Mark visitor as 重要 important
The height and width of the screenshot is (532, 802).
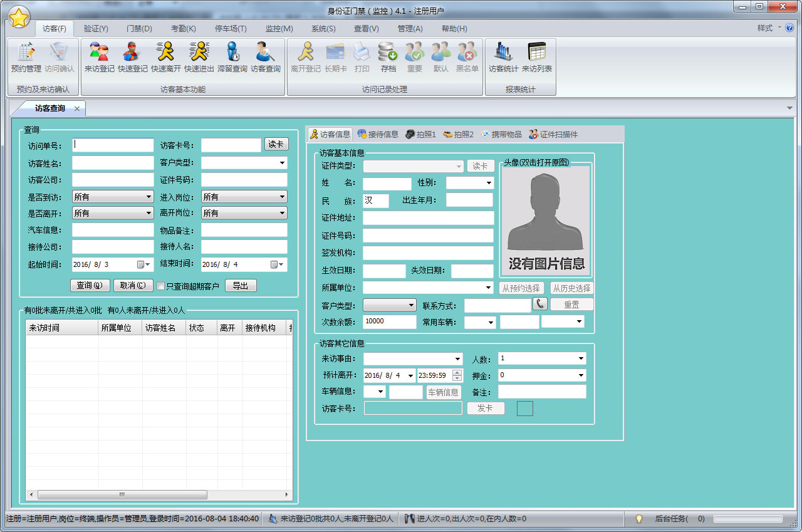click(415, 58)
